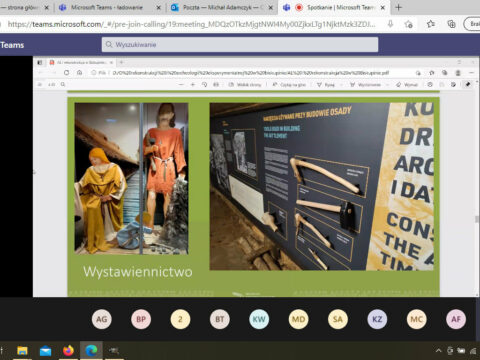Click the PDF vertical scrollbar thumb
Viewport: 480px width, 360px height.
click(477, 219)
